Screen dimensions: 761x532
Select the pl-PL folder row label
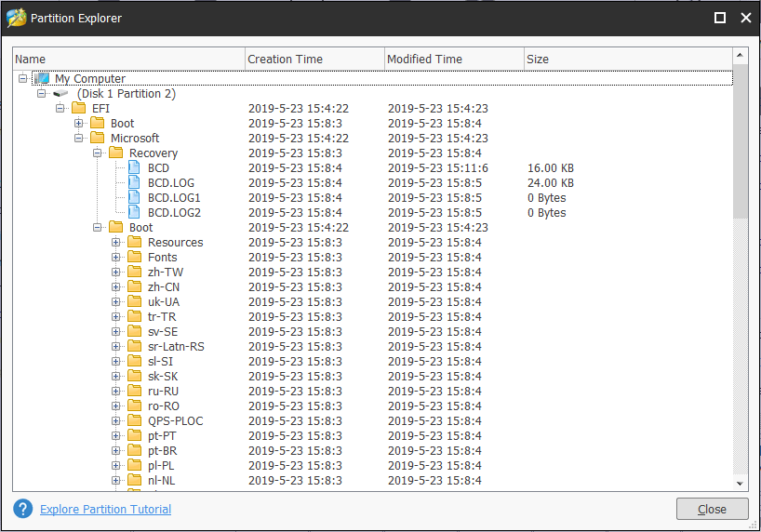pos(161,465)
